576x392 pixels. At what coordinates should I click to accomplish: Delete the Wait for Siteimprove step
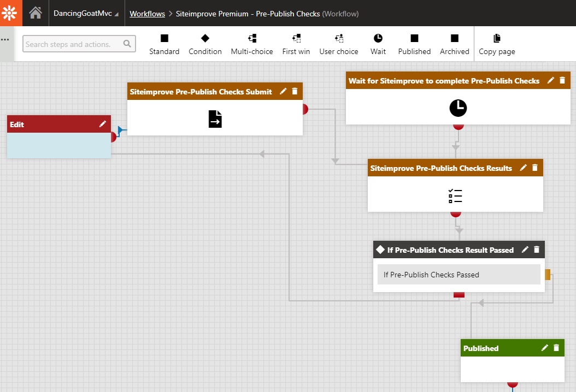[x=562, y=80]
